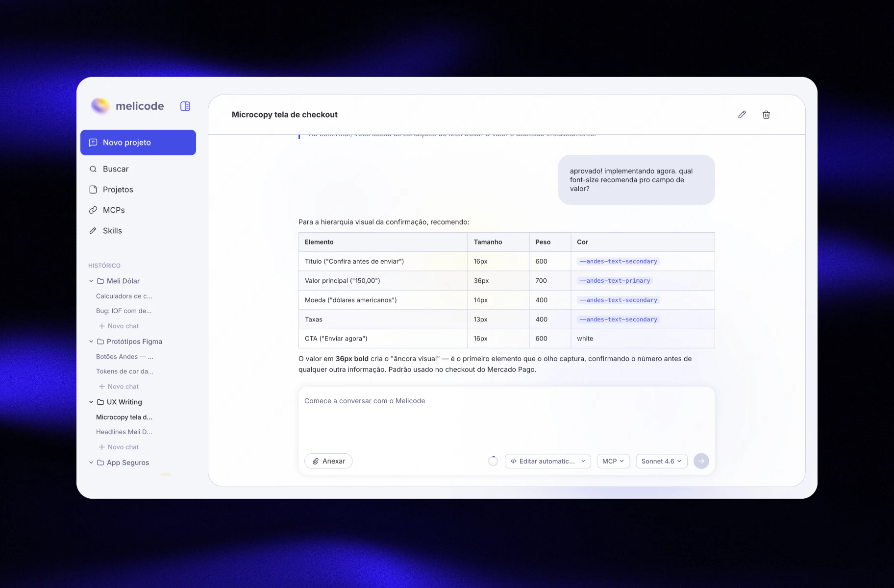This screenshot has width=894, height=588.
Task: Click the code icon in Editar dropdown
Action: click(x=514, y=461)
